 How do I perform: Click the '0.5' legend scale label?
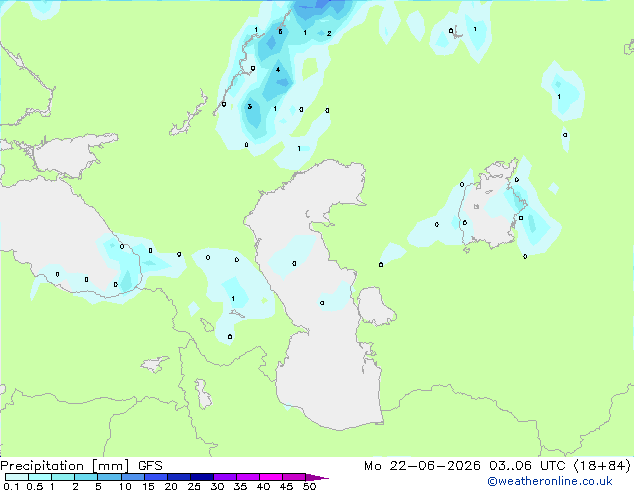pos(35,486)
